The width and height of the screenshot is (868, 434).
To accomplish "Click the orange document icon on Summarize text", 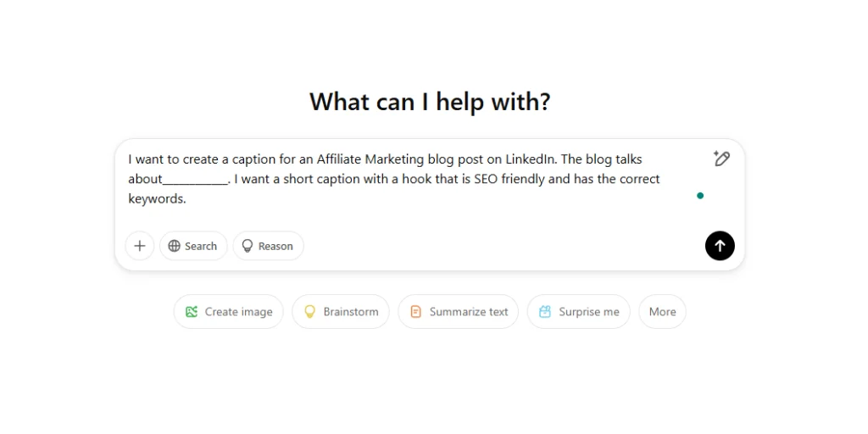I will [x=415, y=312].
